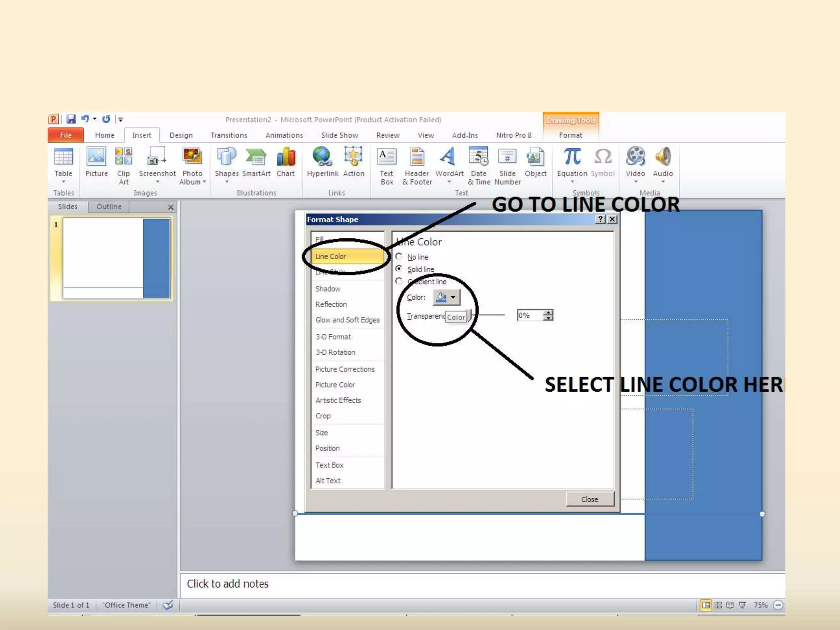Open the line Color dropdown
Image resolution: width=840 pixels, height=630 pixels.
point(453,297)
